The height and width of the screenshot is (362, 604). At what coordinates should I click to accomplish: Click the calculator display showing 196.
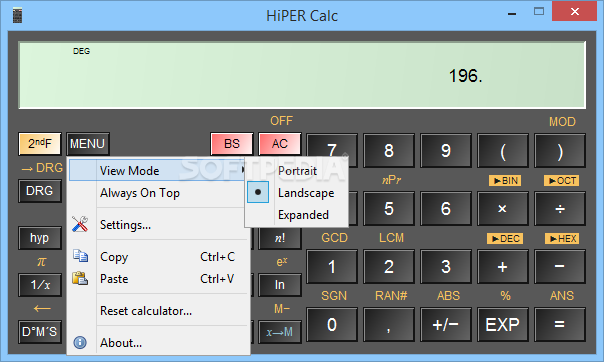coord(302,75)
